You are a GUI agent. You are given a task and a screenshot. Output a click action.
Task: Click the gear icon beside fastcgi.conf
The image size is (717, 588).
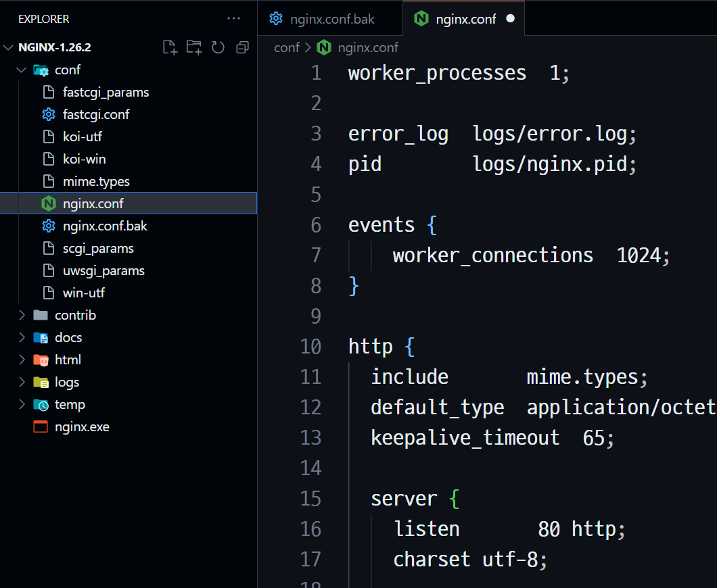[x=49, y=114]
